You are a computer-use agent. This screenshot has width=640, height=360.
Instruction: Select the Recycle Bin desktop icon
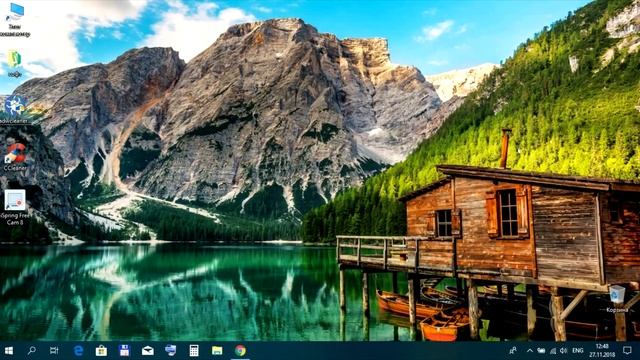click(x=617, y=299)
